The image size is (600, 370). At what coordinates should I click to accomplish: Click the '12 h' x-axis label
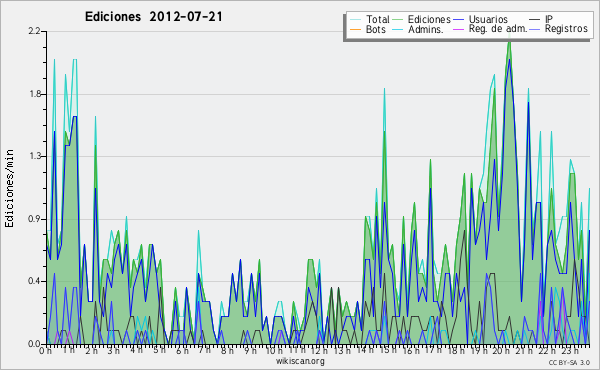point(319,350)
